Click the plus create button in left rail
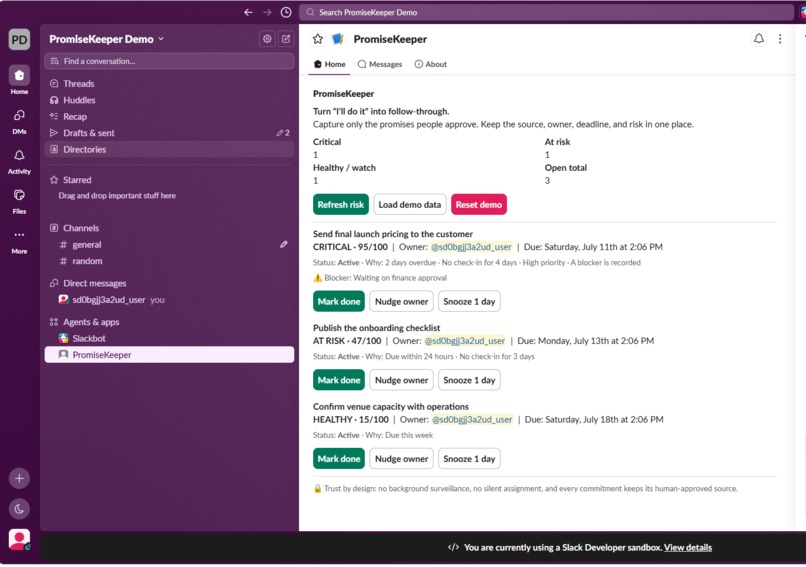 19,479
